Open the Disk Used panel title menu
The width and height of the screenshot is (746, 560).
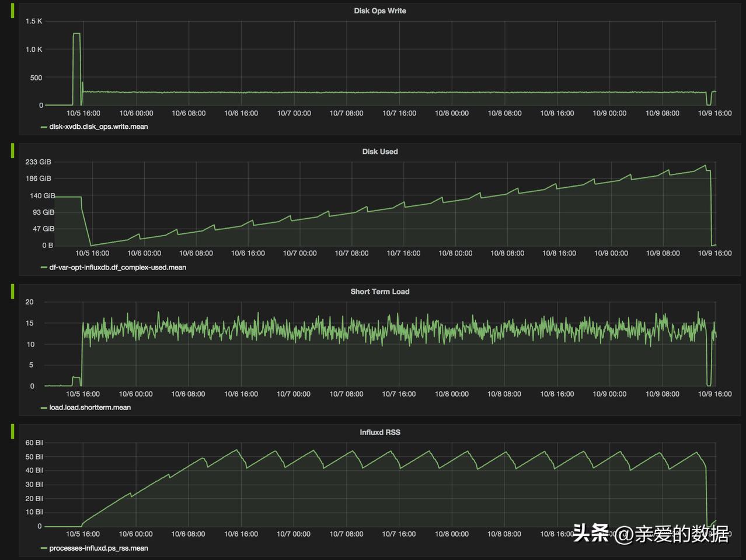(379, 151)
